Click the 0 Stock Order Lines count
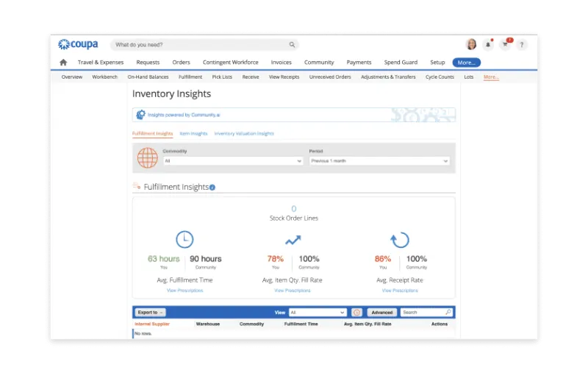The image size is (588, 373). 293,209
